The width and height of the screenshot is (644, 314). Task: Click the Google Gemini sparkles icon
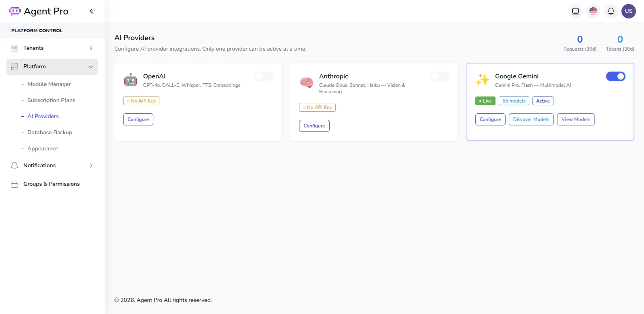[x=483, y=80]
